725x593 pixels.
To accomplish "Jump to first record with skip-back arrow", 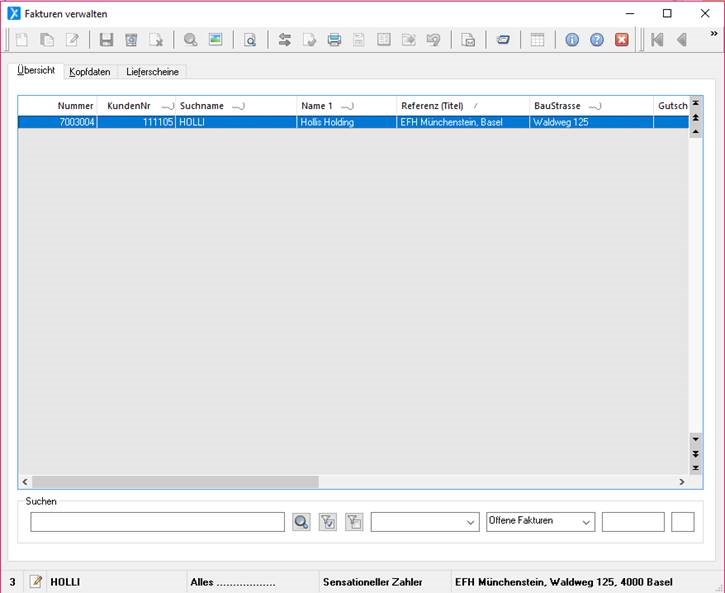I will [657, 40].
